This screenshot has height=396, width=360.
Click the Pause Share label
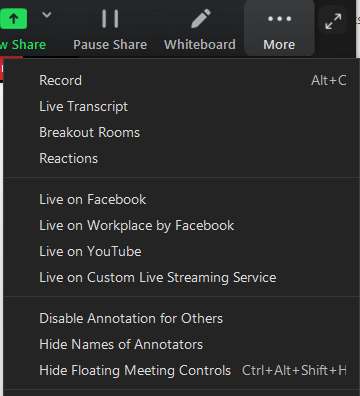click(x=110, y=45)
